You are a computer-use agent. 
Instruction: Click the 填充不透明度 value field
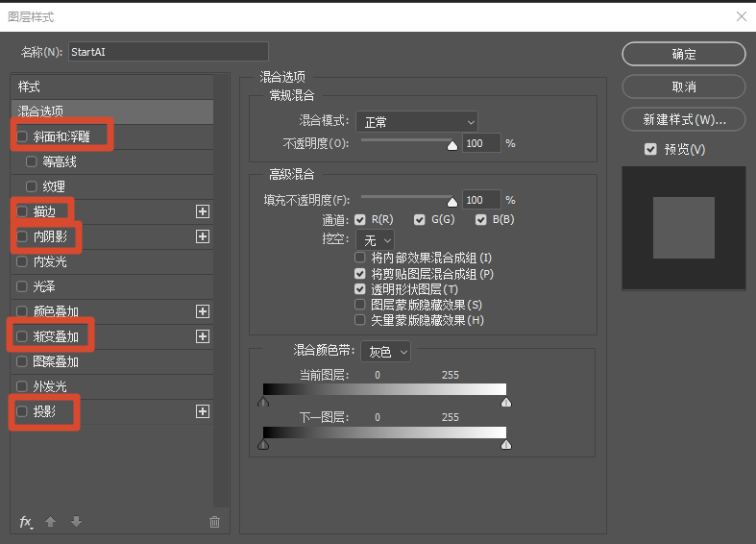(481, 200)
